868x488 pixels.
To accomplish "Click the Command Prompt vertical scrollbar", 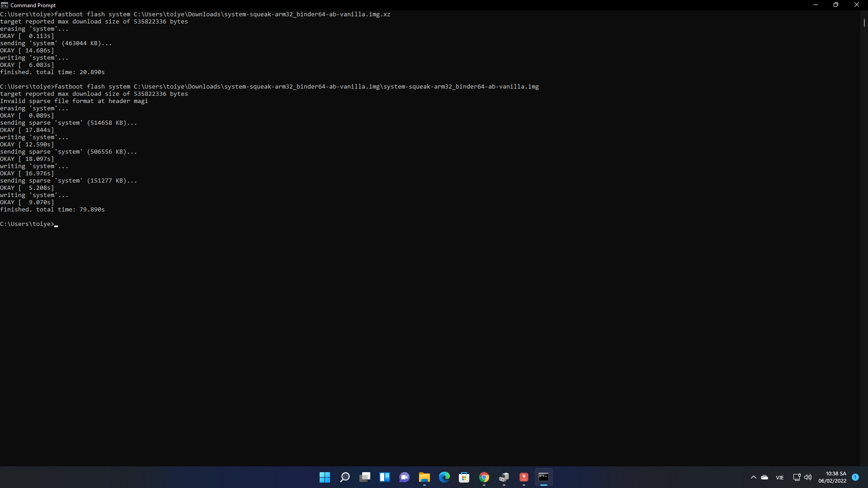I will 864,23.
